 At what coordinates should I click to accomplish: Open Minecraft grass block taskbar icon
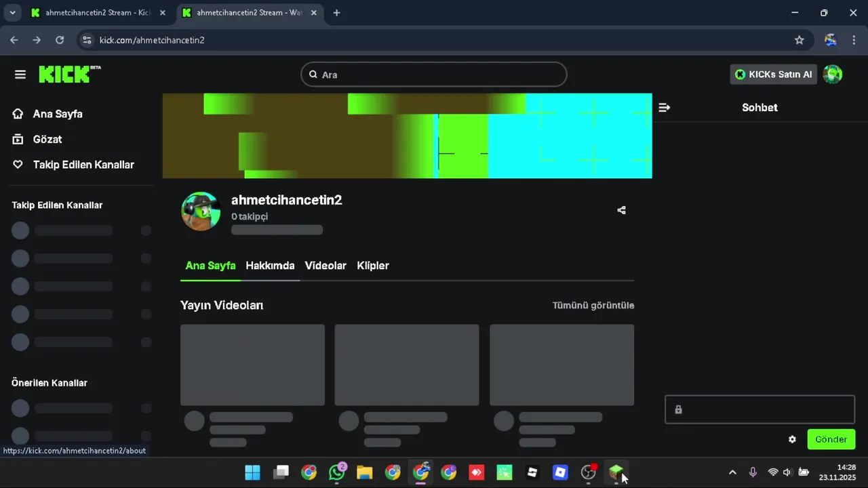pos(616,472)
